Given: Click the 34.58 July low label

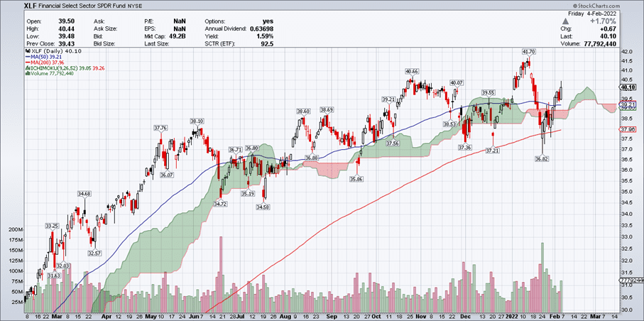Looking at the screenshot, I should [x=262, y=207].
